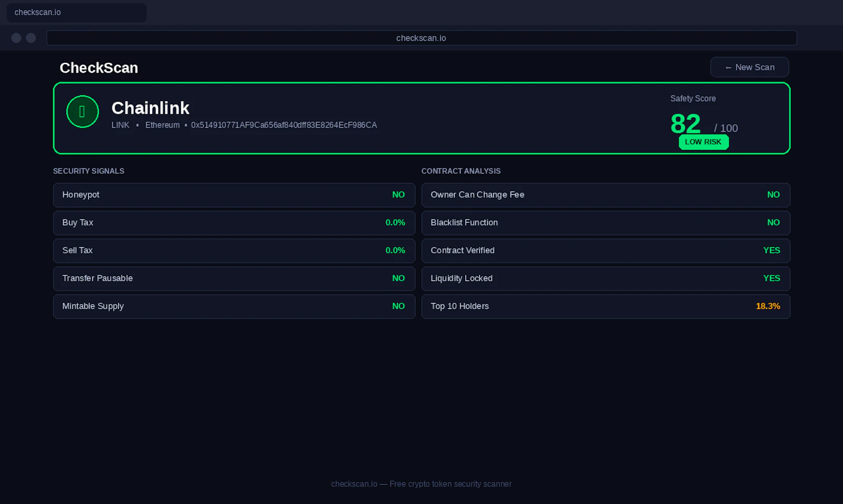The width and height of the screenshot is (843, 504).
Task: Click the Liquidity Locked row
Action: coord(606,279)
